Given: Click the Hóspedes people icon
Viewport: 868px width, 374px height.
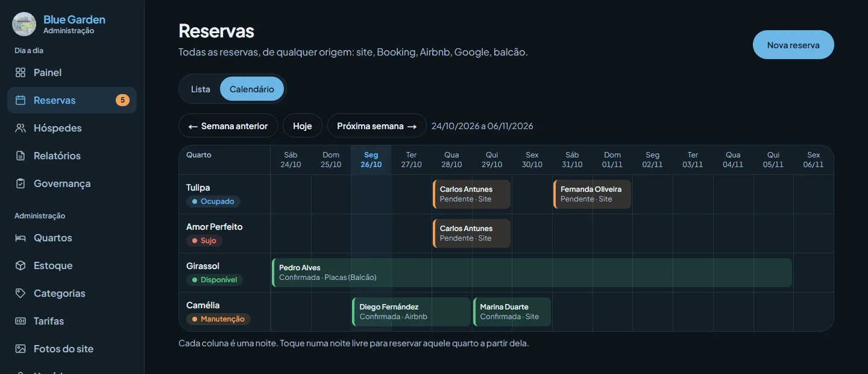Looking at the screenshot, I should point(20,128).
